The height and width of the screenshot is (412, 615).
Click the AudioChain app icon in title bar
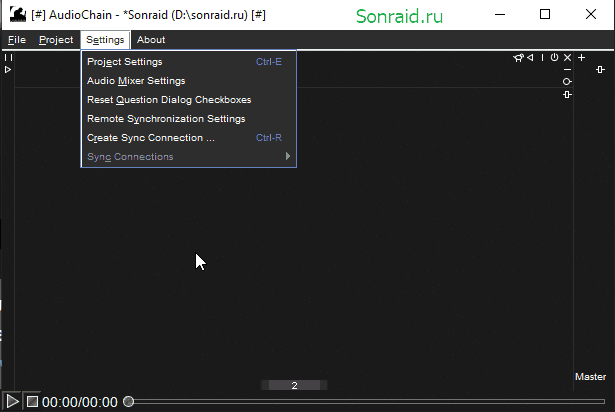tap(18, 15)
